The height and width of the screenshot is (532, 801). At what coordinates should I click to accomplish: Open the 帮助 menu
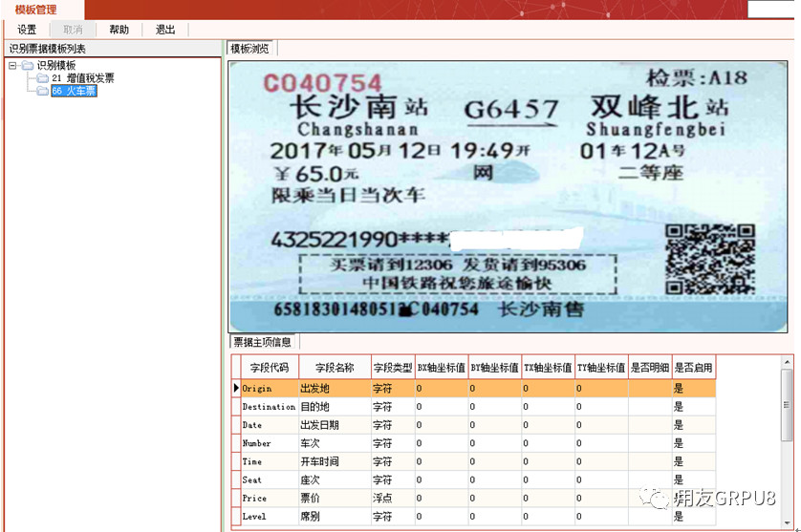[x=119, y=30]
